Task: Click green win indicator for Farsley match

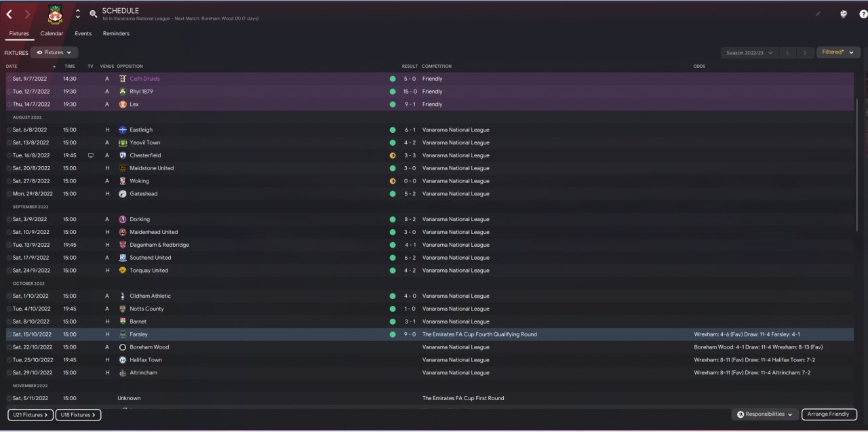Action: [392, 334]
